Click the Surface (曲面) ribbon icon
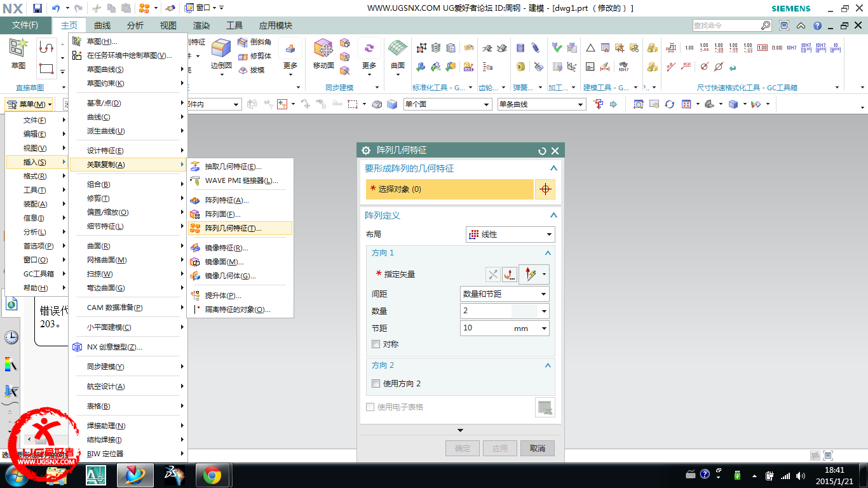The height and width of the screenshot is (488, 868). [398, 49]
